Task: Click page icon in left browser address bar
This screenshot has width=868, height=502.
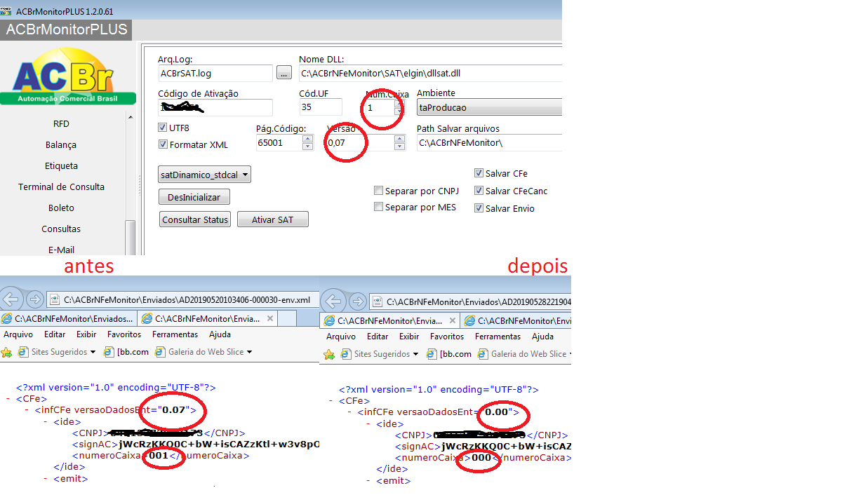Action: (x=56, y=300)
